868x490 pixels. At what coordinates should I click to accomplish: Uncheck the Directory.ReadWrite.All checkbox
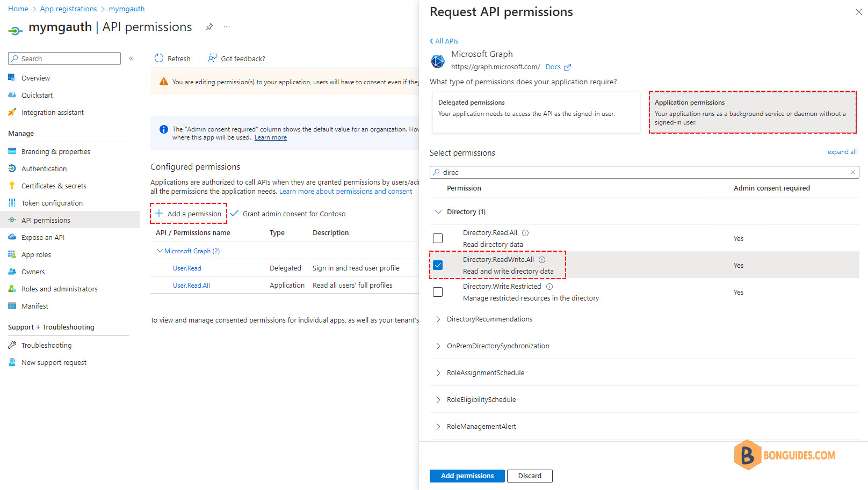pyautogui.click(x=438, y=265)
